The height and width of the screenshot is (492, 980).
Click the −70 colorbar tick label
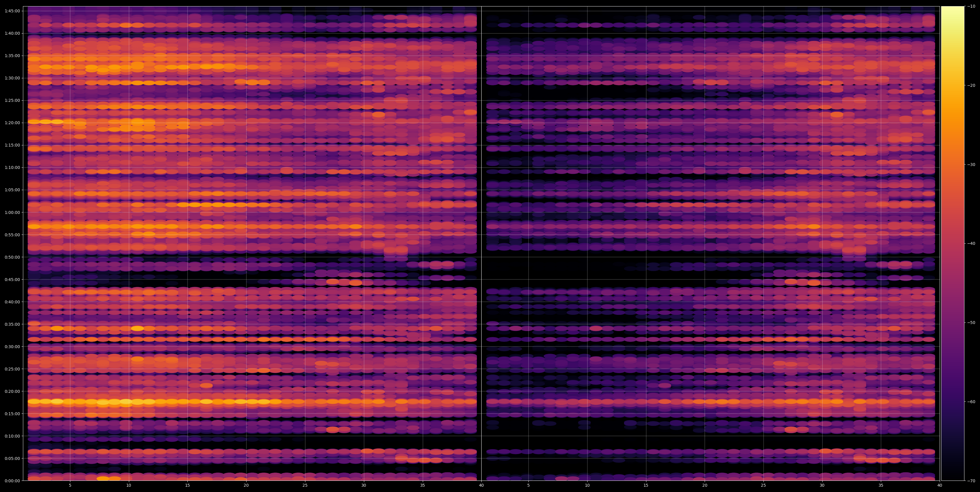(971, 481)
